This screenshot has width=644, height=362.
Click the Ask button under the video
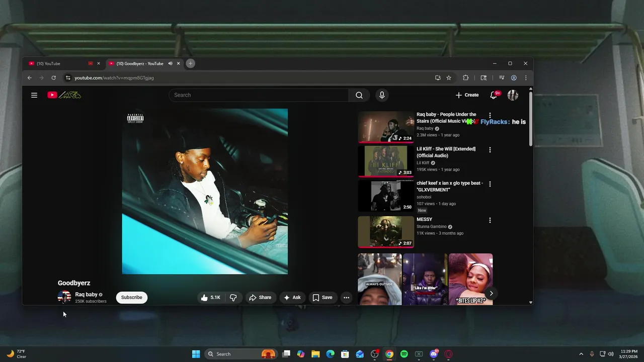tap(292, 298)
